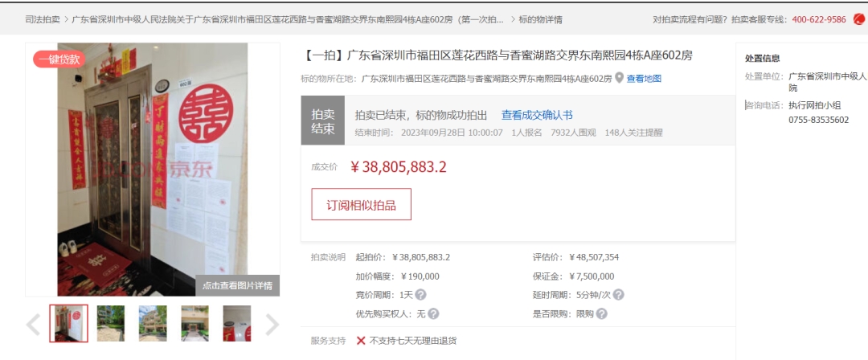Open the auction title breadcrumb link
868x360 pixels.
click(x=288, y=19)
